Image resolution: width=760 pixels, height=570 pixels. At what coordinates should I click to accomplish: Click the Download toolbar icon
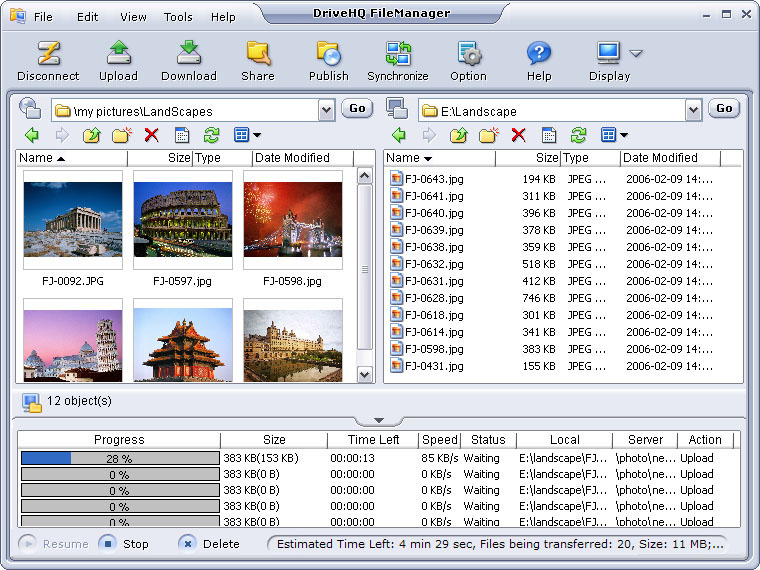coord(189,60)
